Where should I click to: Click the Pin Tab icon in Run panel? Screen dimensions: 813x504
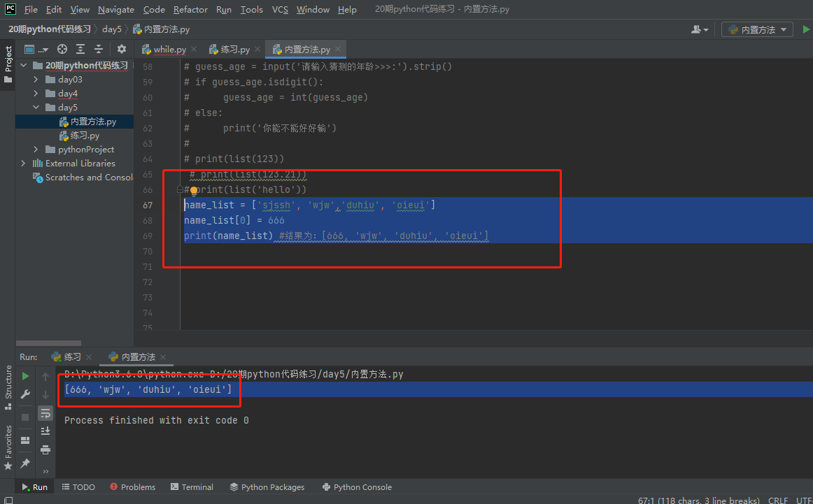click(25, 463)
